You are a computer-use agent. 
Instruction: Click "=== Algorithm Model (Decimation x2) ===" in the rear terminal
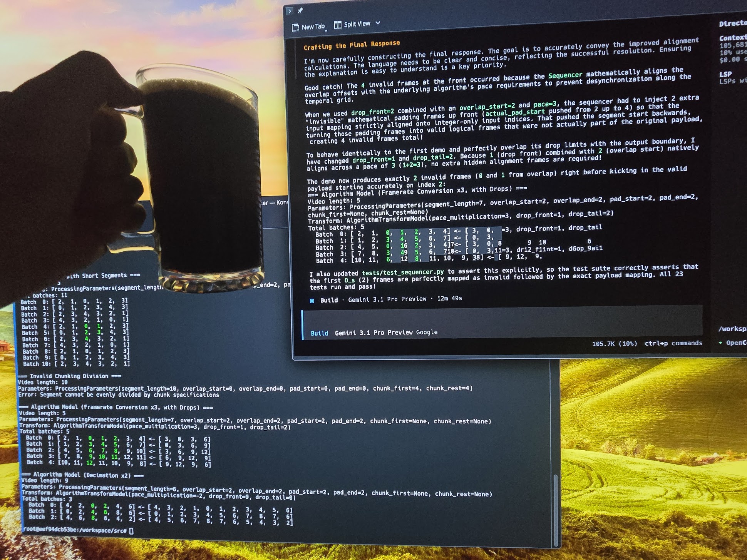82,475
